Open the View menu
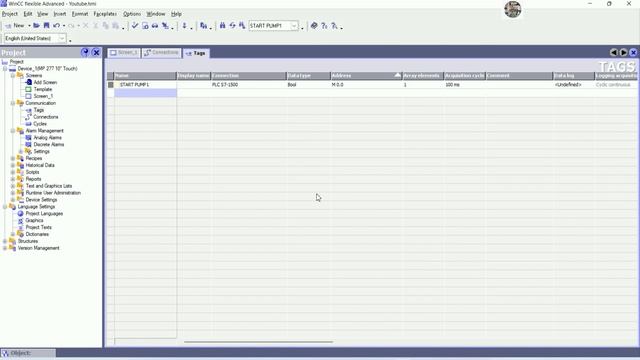The height and width of the screenshot is (360, 640). 42,14
